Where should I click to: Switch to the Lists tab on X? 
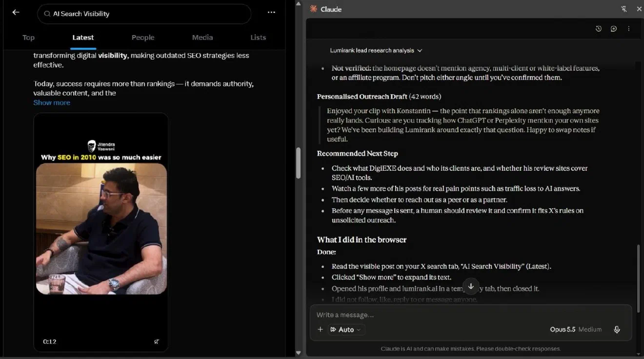(258, 38)
